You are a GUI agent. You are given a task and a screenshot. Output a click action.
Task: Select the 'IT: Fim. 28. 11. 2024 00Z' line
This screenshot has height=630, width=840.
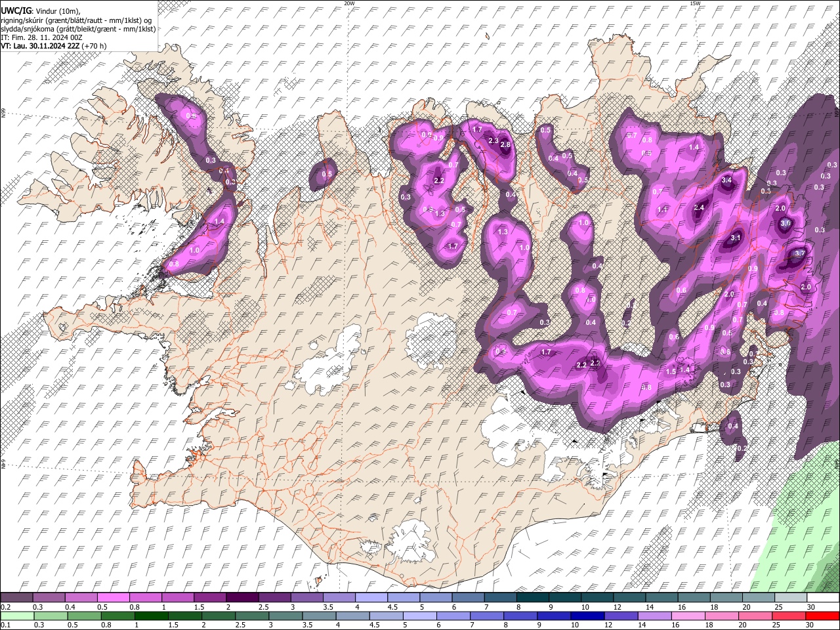[x=41, y=37]
